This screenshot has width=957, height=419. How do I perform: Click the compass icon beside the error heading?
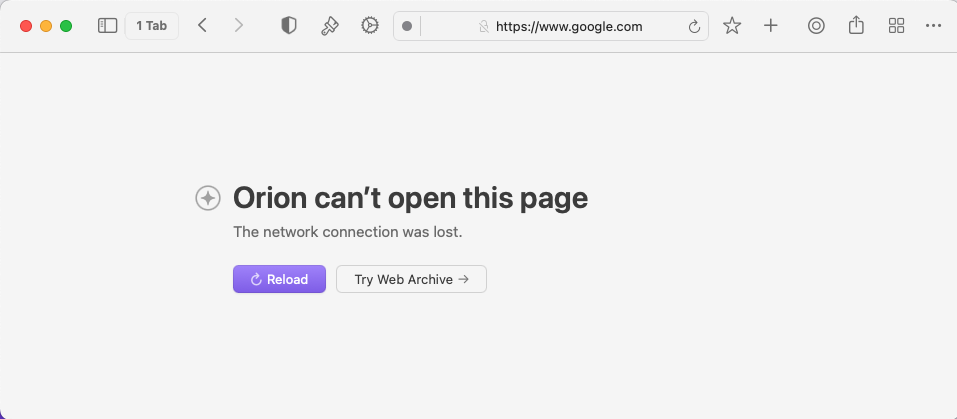coord(208,198)
